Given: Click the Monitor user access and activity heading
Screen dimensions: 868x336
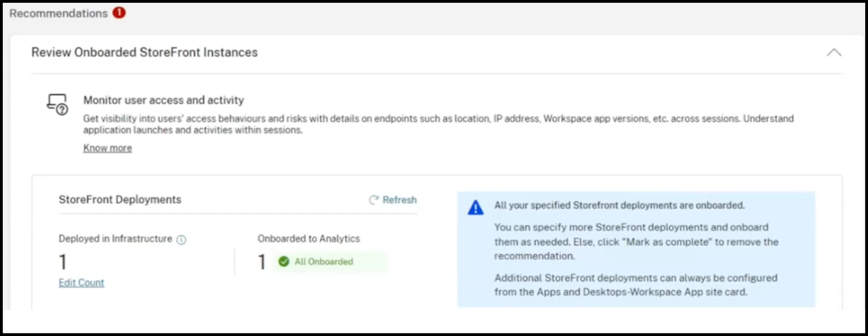Looking at the screenshot, I should click(164, 100).
